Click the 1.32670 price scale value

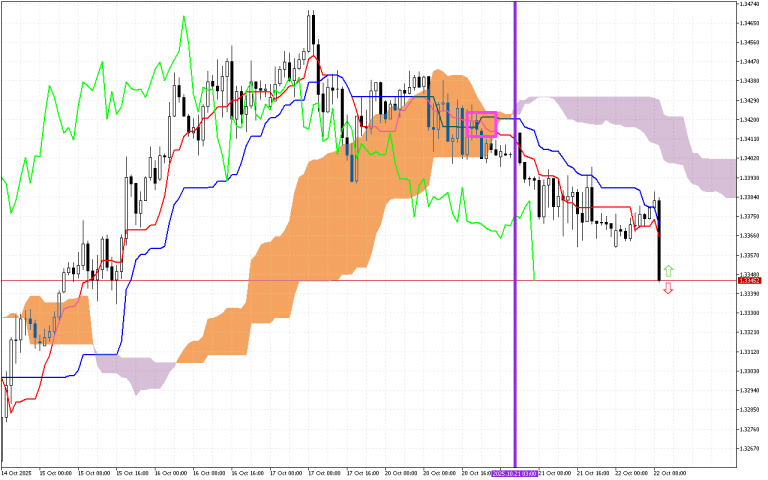point(749,449)
